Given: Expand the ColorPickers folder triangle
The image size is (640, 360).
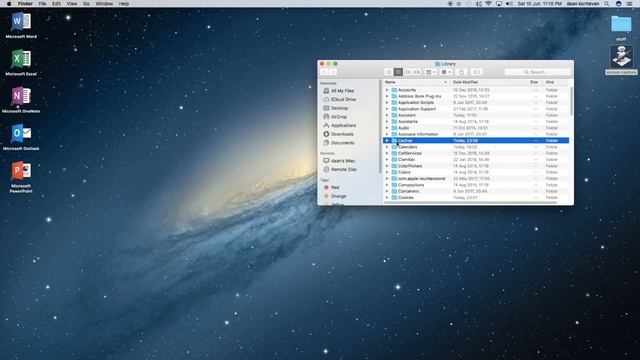Looking at the screenshot, I should 387,166.
